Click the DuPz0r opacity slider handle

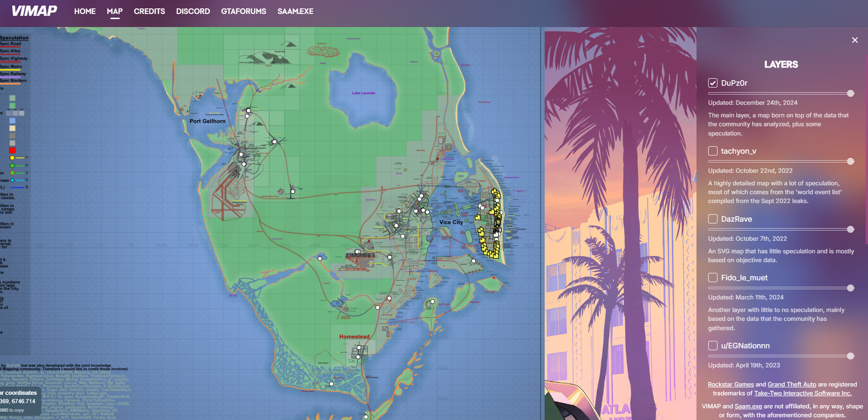(x=851, y=94)
